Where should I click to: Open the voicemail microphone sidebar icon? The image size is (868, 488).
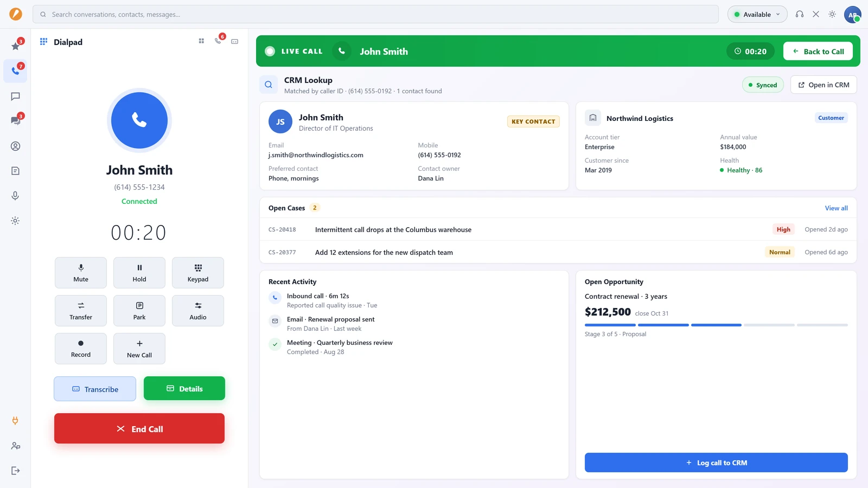(15, 196)
